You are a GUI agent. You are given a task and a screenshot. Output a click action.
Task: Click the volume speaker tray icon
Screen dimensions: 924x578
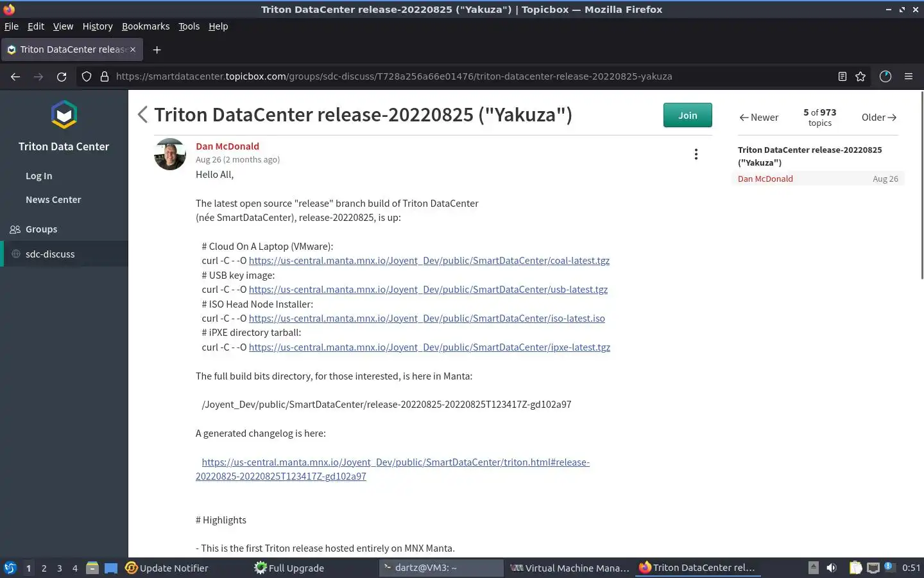pos(832,568)
